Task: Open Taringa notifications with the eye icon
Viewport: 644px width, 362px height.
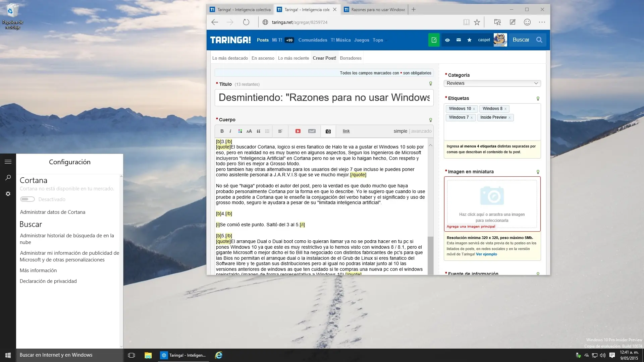Action: [447, 40]
